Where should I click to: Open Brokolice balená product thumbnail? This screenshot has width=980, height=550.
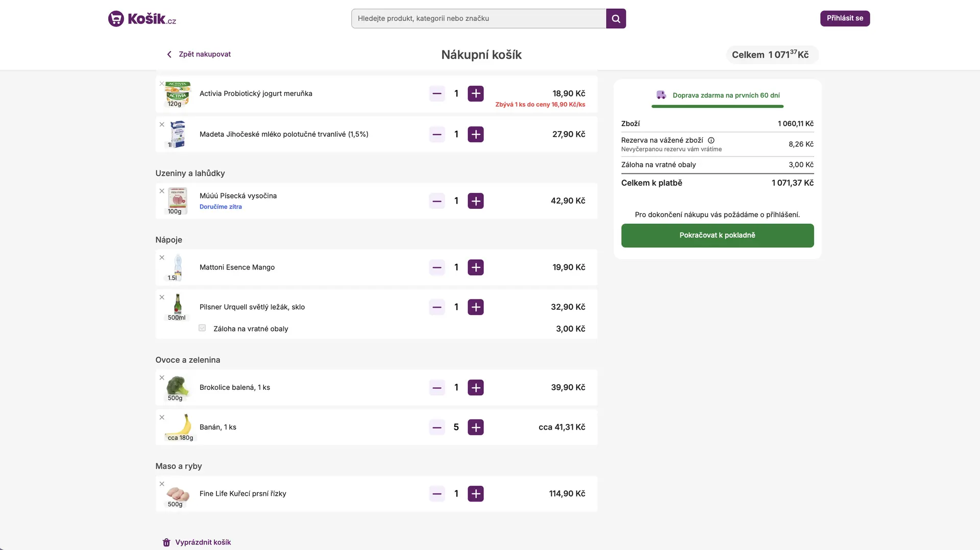click(x=177, y=388)
